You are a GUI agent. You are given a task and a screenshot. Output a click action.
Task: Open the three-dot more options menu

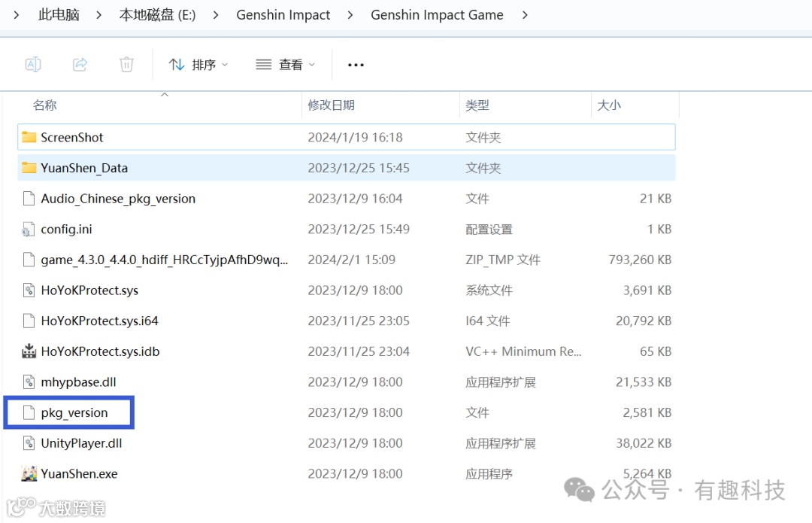coord(356,65)
